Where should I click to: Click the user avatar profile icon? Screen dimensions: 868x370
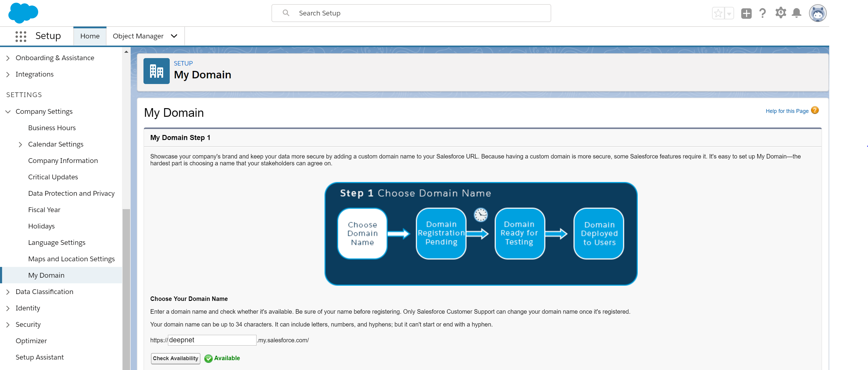coord(818,13)
